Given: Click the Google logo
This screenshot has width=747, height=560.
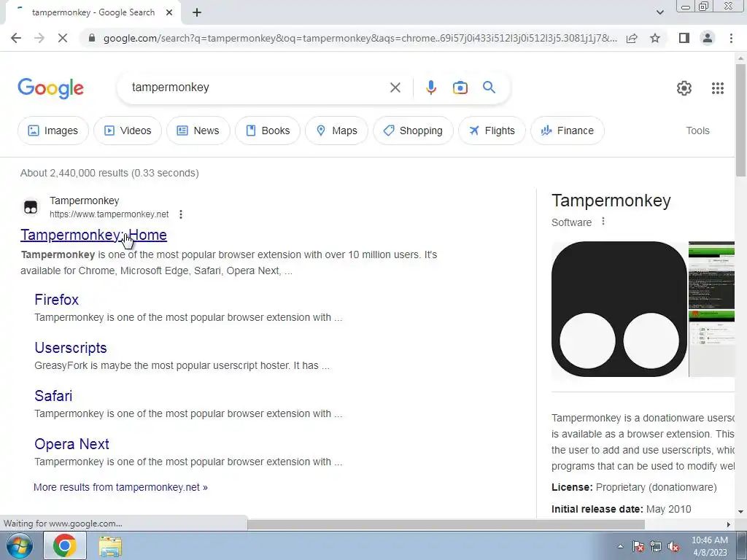Looking at the screenshot, I should coord(50,88).
